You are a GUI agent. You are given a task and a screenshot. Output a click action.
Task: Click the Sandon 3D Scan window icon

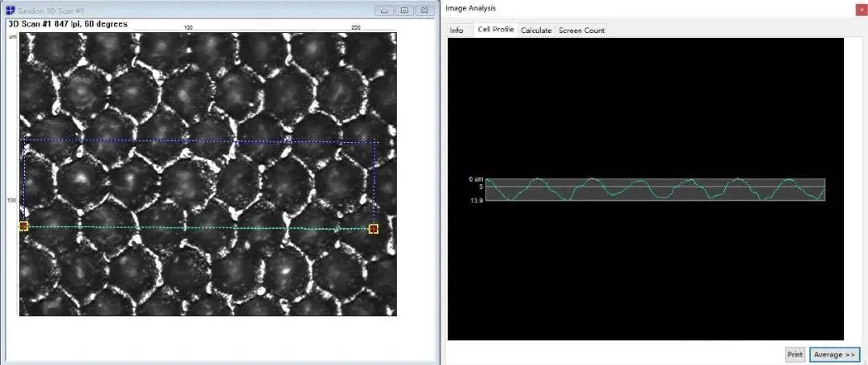click(10, 10)
